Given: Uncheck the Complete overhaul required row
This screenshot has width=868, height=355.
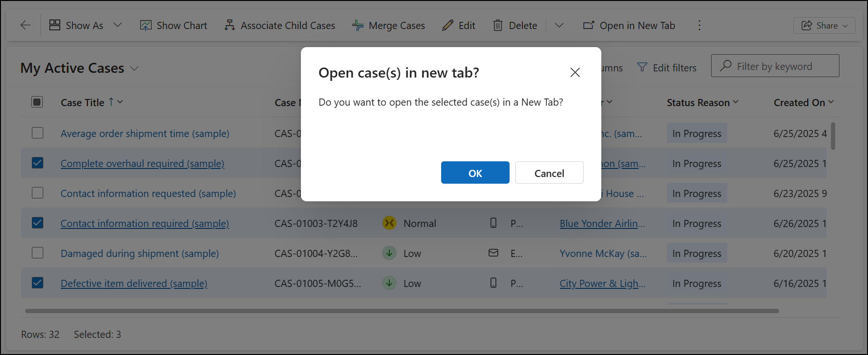Looking at the screenshot, I should 38,163.
